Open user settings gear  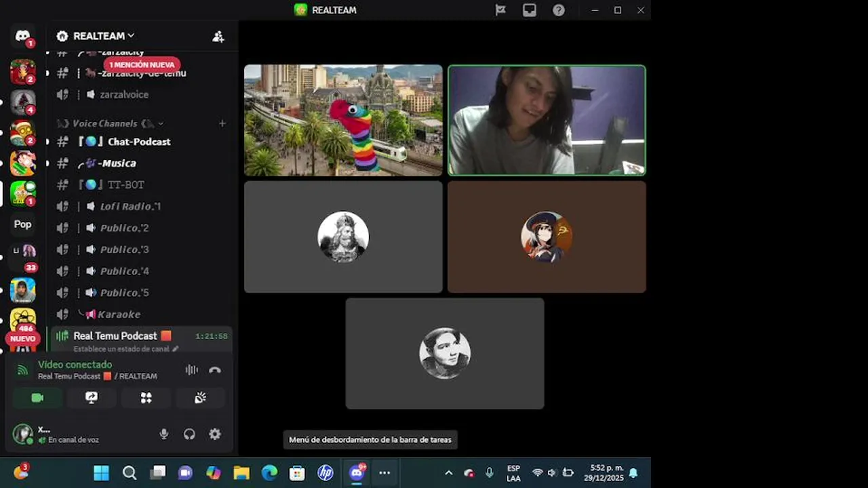(x=215, y=434)
